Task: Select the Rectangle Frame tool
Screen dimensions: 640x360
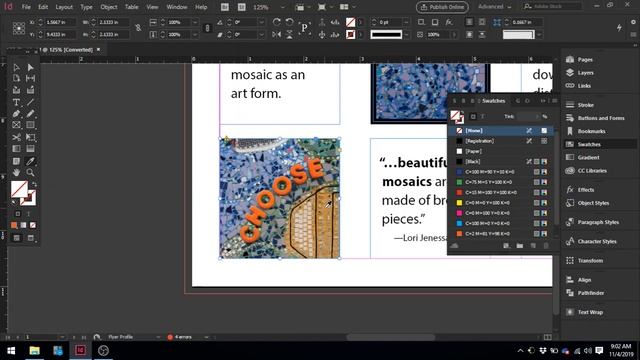Action: tap(16, 125)
